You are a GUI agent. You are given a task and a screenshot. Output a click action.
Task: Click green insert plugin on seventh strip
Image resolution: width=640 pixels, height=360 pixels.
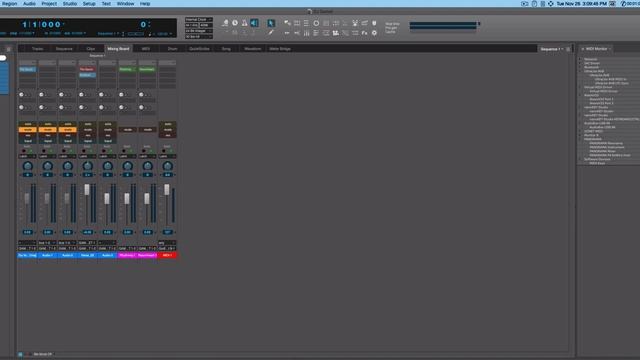click(x=147, y=70)
